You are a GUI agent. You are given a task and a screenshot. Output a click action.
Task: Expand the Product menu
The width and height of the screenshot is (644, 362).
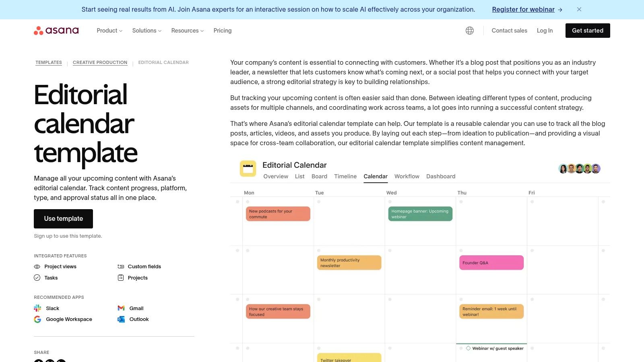coord(109,31)
